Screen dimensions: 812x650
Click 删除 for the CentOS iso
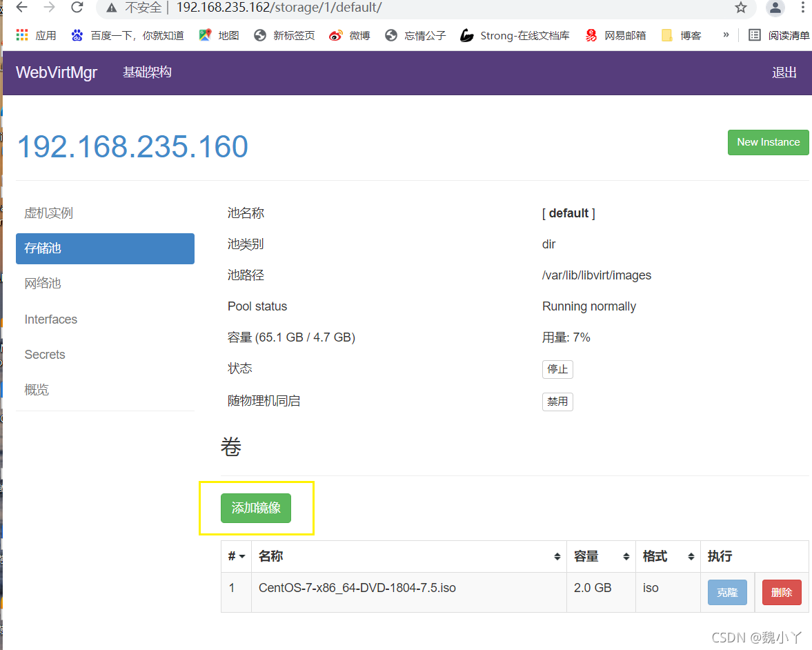(782, 593)
